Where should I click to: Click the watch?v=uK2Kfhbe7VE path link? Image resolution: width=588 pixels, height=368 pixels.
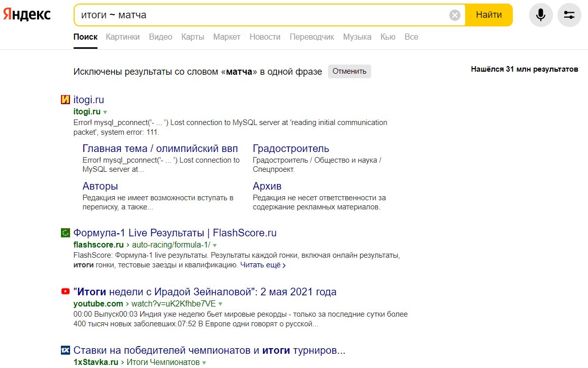(174, 303)
